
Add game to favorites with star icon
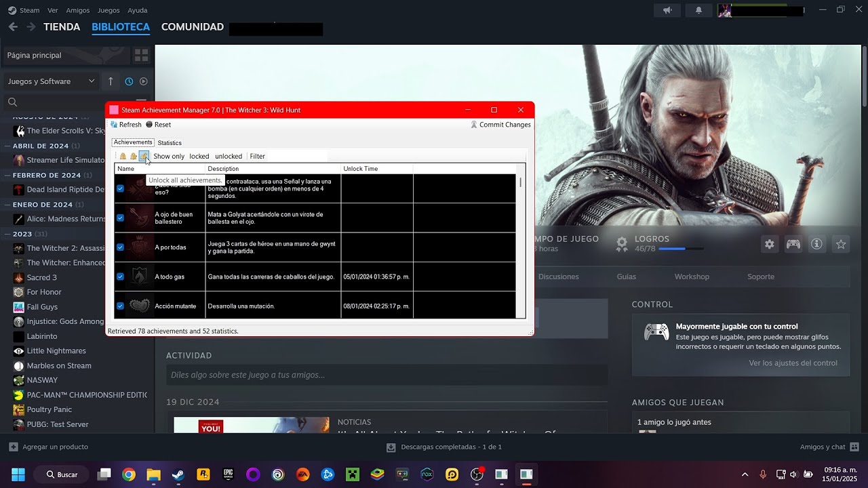click(841, 244)
